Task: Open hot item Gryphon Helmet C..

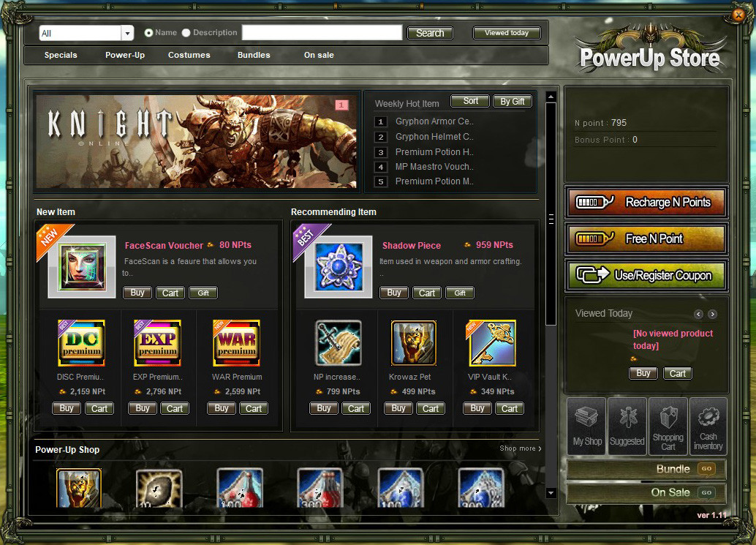Action: point(434,137)
